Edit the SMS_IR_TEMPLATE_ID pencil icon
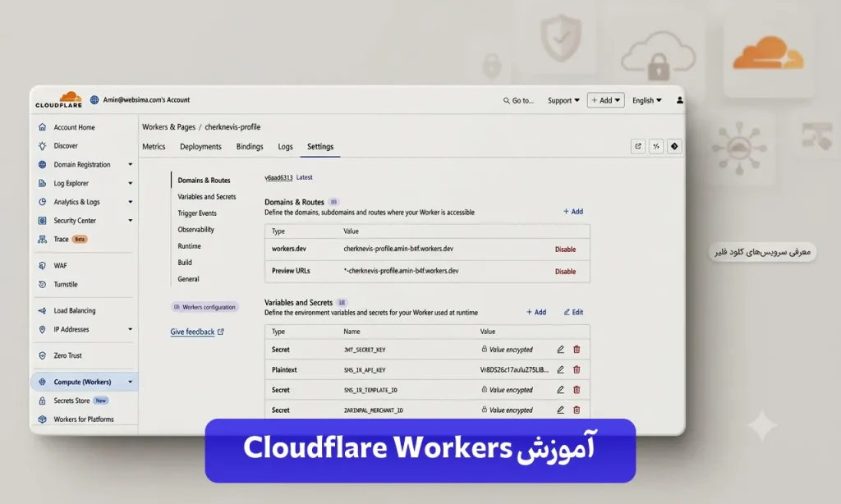The height and width of the screenshot is (504, 841). click(x=560, y=390)
